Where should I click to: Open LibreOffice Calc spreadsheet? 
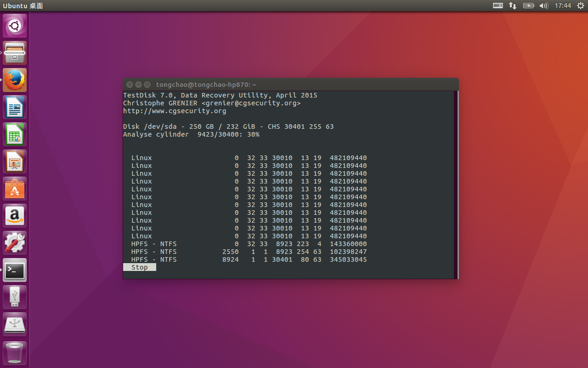pos(15,134)
